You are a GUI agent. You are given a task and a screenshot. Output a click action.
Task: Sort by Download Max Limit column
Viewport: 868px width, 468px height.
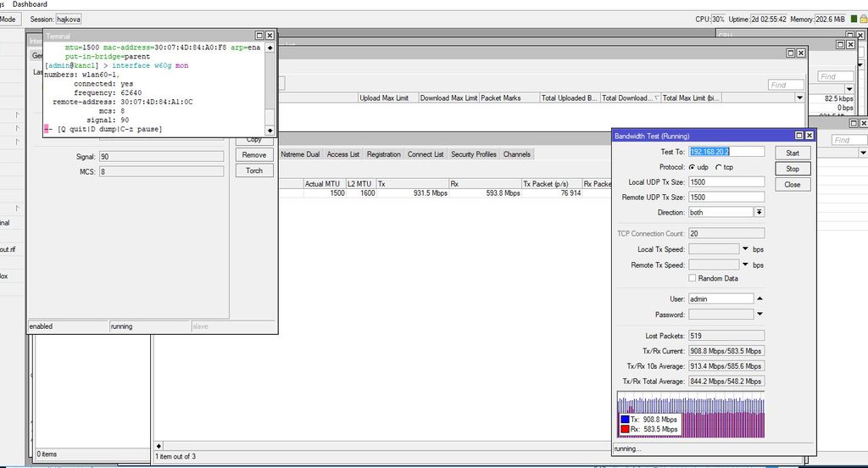(448, 98)
